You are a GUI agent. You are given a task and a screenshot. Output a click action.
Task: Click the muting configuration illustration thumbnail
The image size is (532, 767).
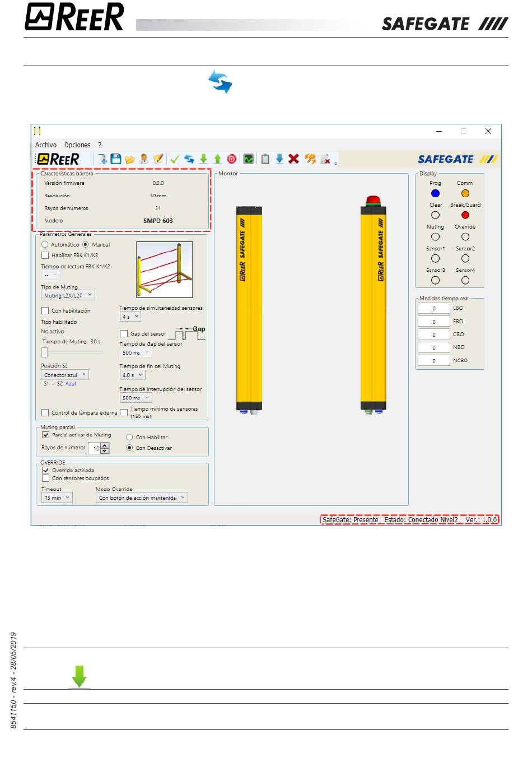pyautogui.click(x=165, y=269)
